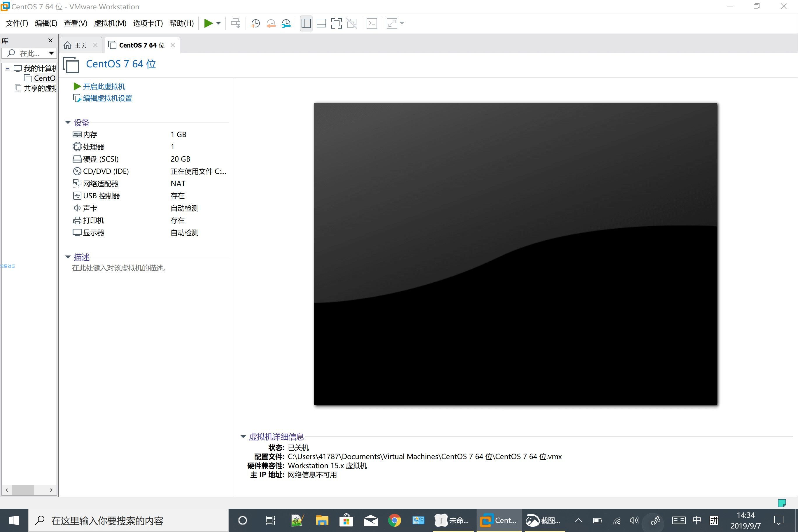The width and height of the screenshot is (798, 532).
Task: Click Send Ctrl+Alt+Del toolbar icon
Action: [235, 23]
